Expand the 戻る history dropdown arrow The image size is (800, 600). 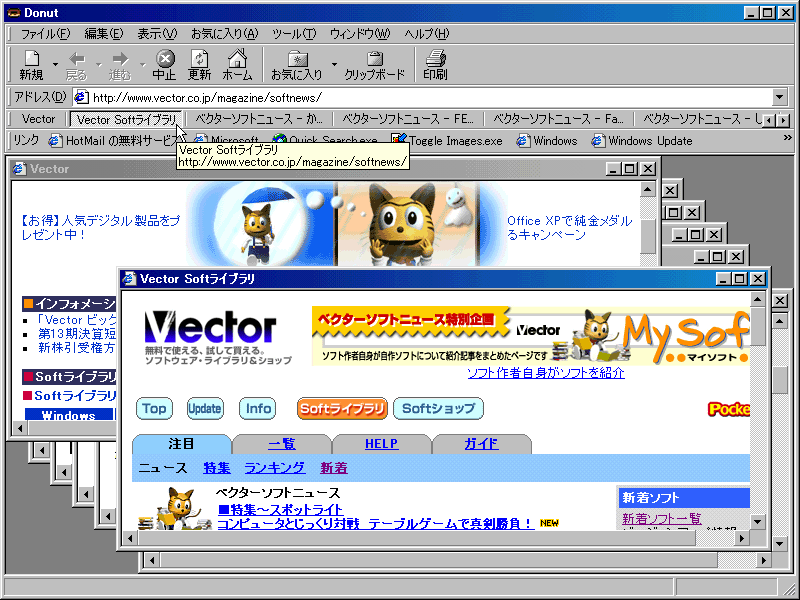(98, 65)
